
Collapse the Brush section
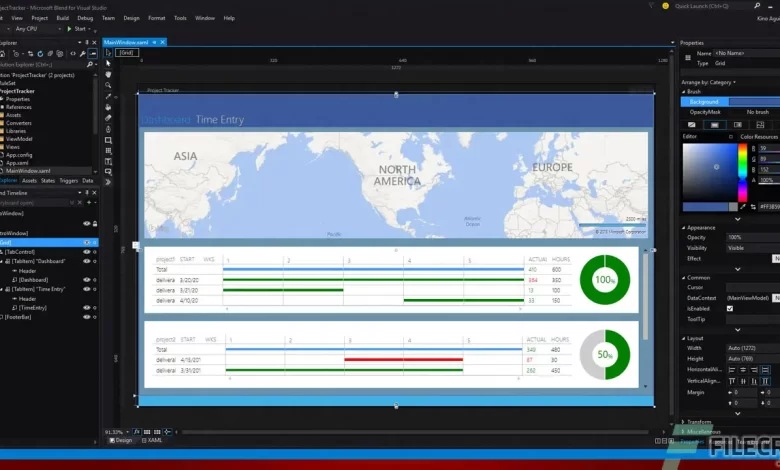pos(683,92)
